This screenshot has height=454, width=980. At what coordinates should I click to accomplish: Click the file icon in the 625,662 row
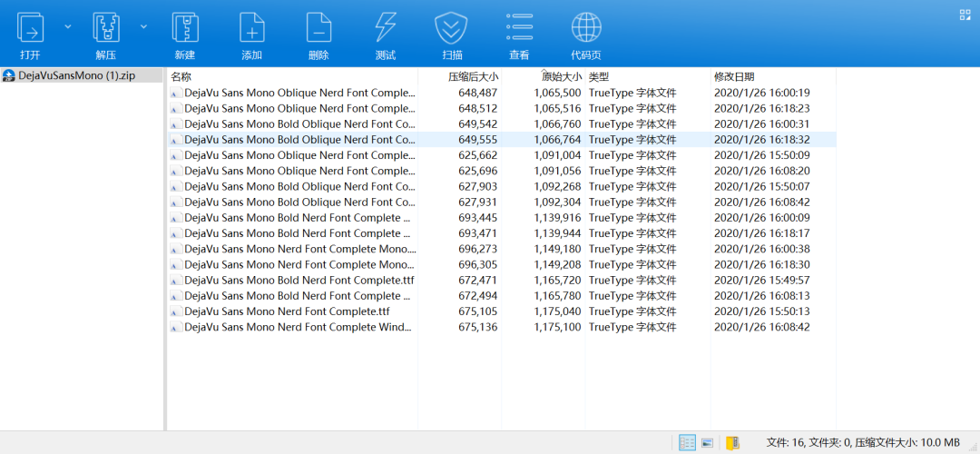tap(176, 155)
